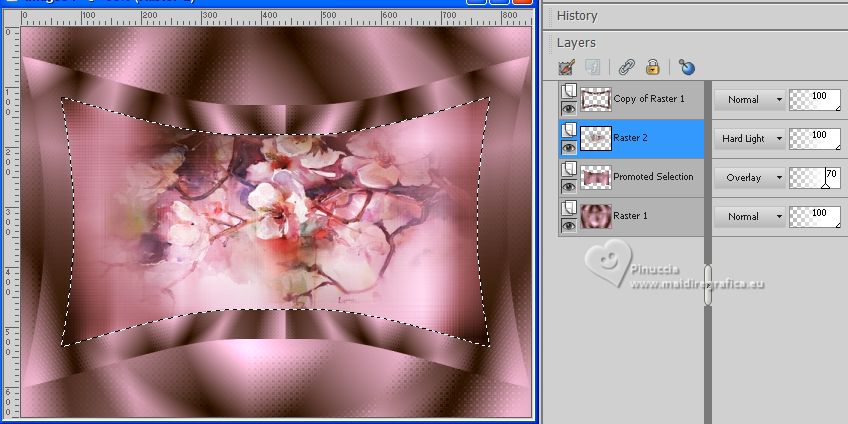
Task: Click thumbnail of Promoted Selection layer
Action: tap(596, 177)
